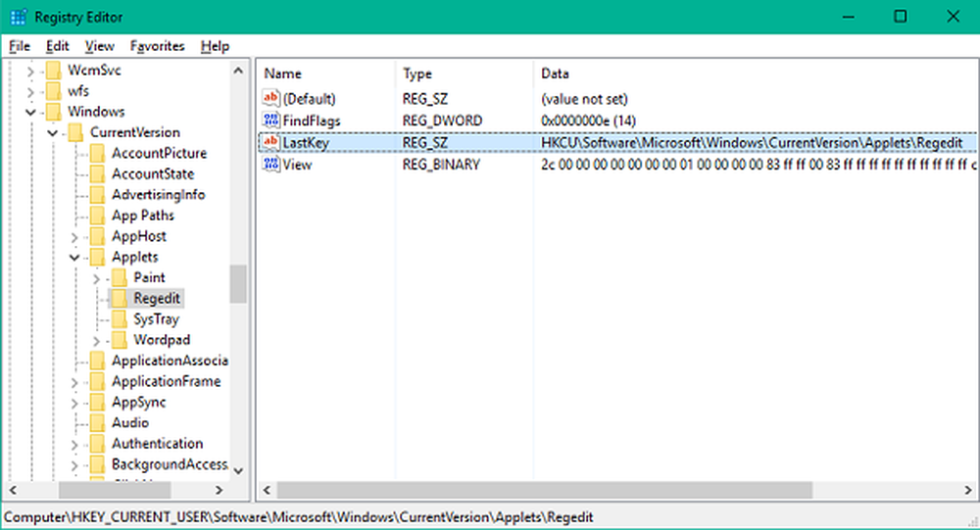The image size is (980, 530).
Task: Click the Data column header
Action: point(555,73)
